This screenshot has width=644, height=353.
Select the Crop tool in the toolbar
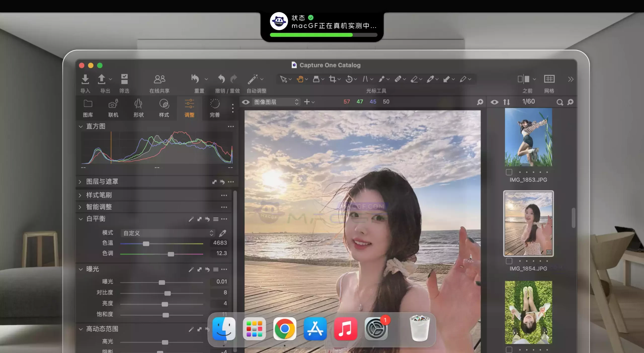pos(333,79)
